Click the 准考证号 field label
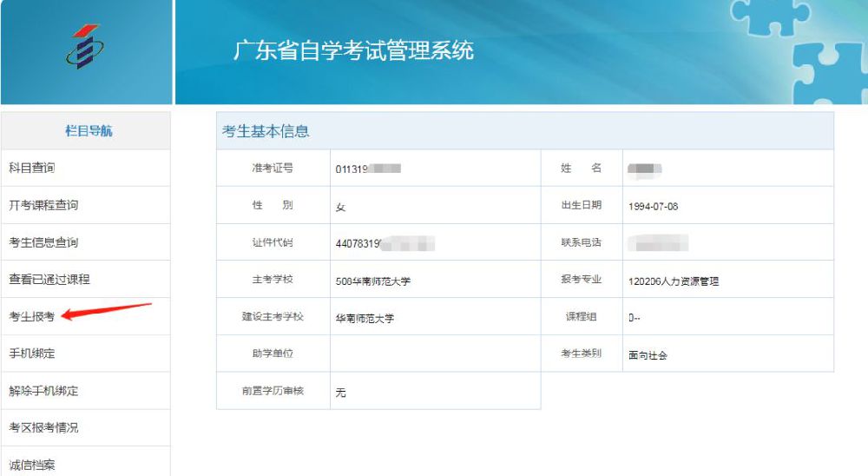Screen dimensions: 868x476 coord(273,168)
